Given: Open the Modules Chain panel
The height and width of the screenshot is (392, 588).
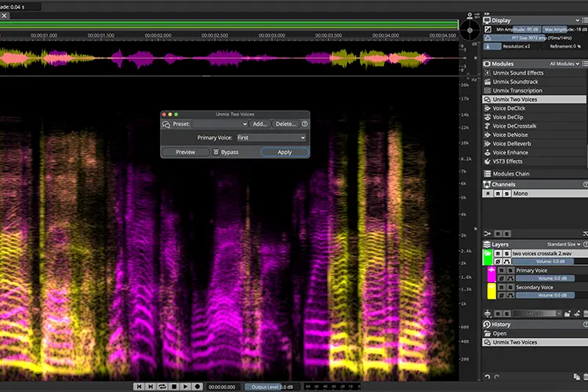Looking at the screenshot, I should click(x=510, y=174).
